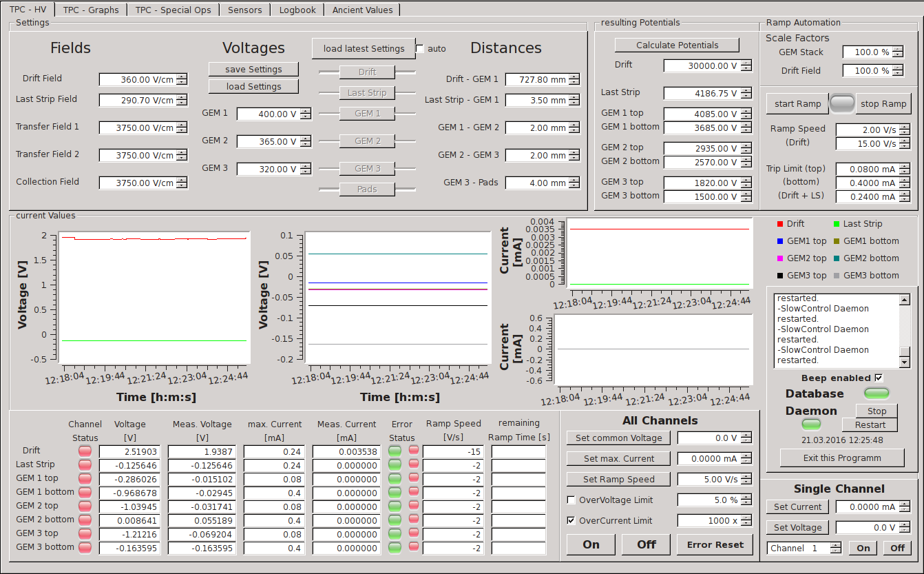Switch the single channel On
The height and width of the screenshot is (574, 924).
(863, 548)
